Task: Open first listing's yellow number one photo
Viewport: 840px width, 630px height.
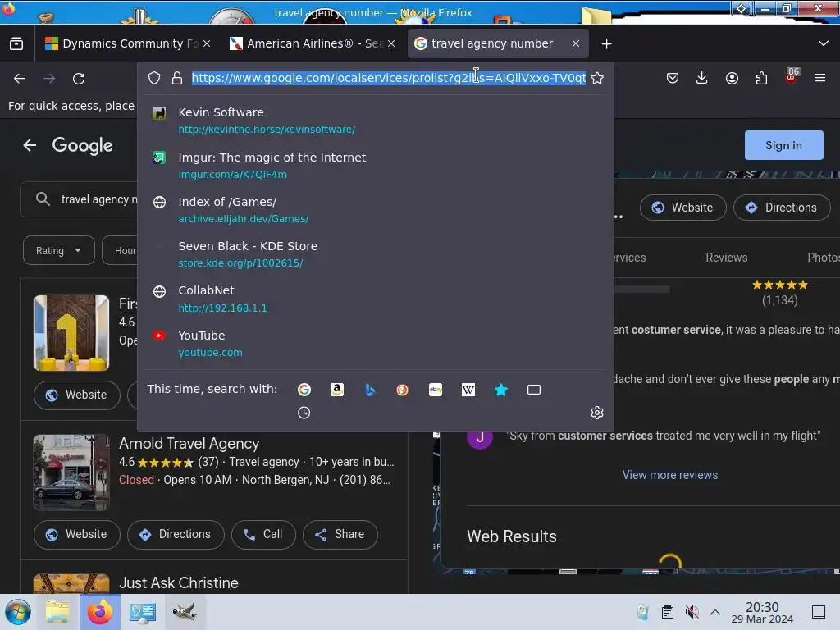Action: click(x=71, y=333)
